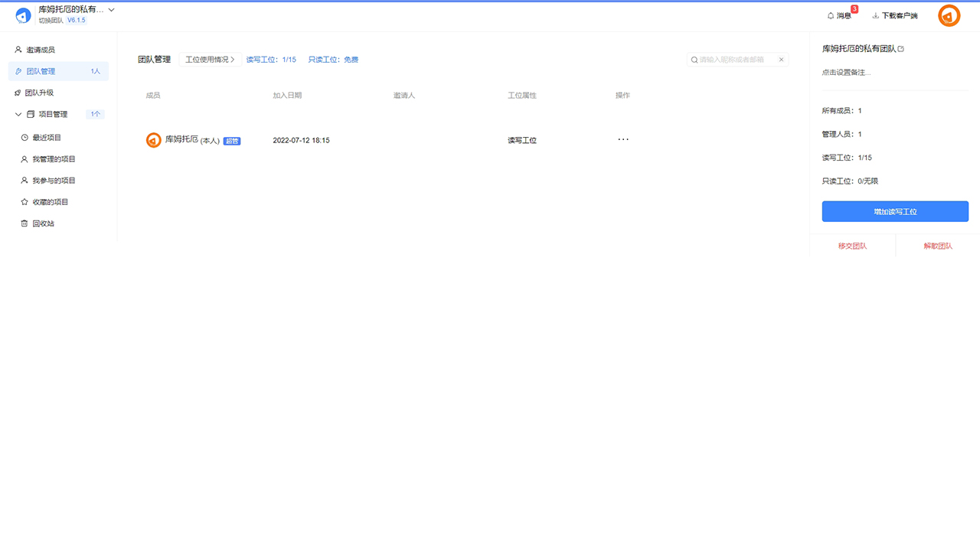This screenshot has height=551, width=980.
Task: Open the 团队升级 page
Action: point(39,92)
